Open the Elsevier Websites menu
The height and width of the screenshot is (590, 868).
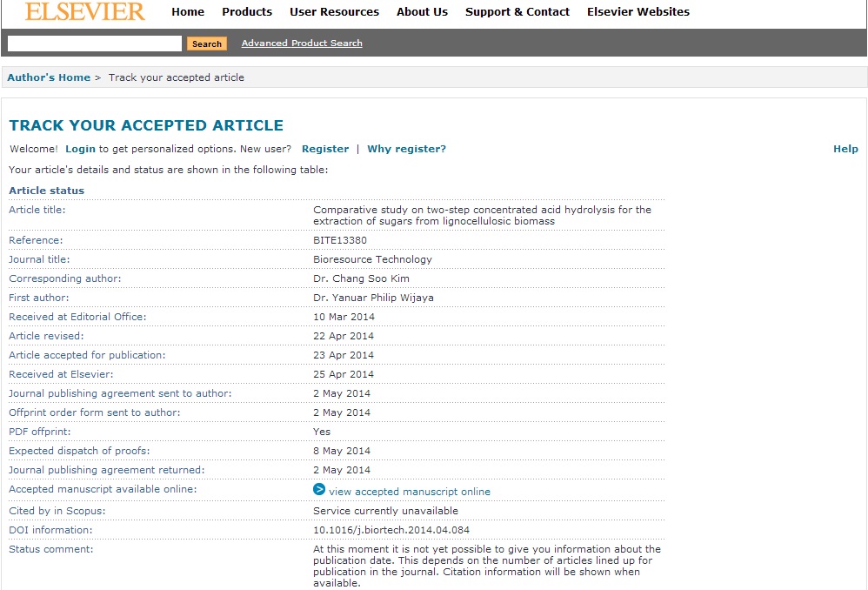638,12
